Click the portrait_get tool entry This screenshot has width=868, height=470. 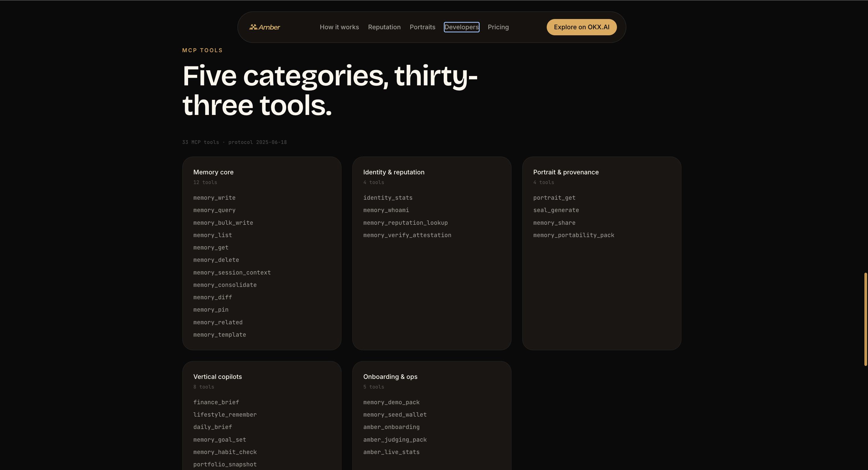tap(554, 198)
